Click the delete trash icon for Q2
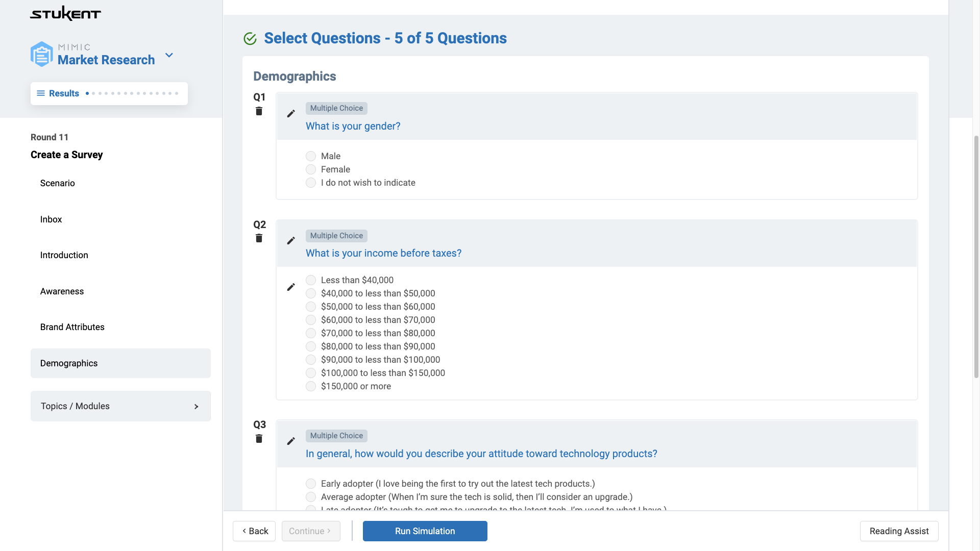 click(x=259, y=238)
